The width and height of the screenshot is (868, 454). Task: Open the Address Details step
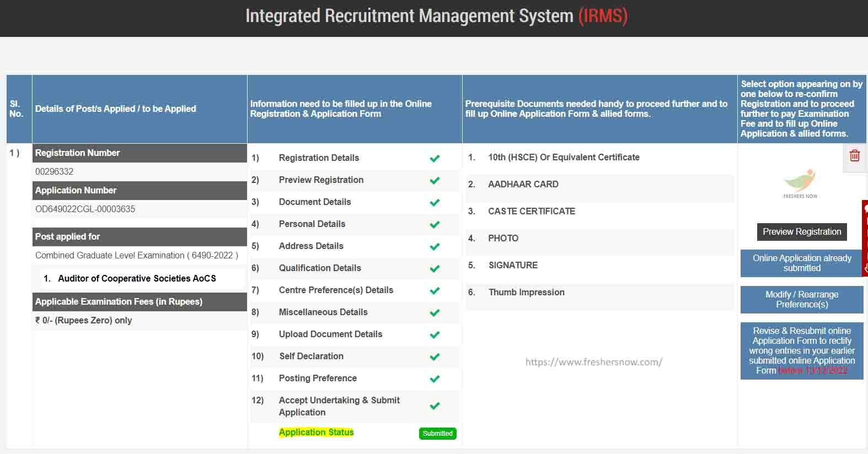tap(311, 246)
